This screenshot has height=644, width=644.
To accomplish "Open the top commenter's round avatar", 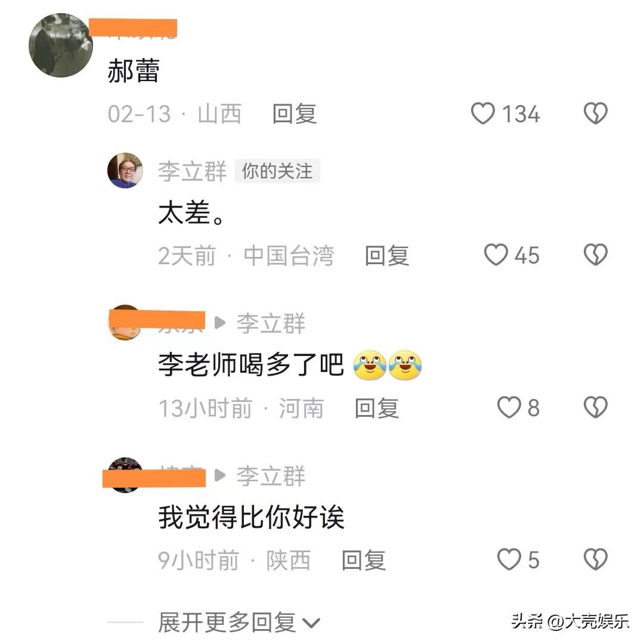I will coord(61,45).
